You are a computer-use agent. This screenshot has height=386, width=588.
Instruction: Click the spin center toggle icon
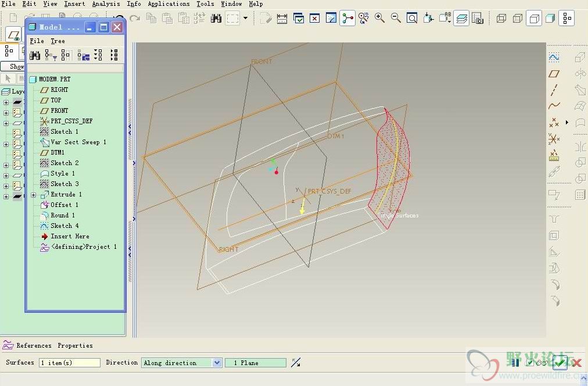[347, 18]
